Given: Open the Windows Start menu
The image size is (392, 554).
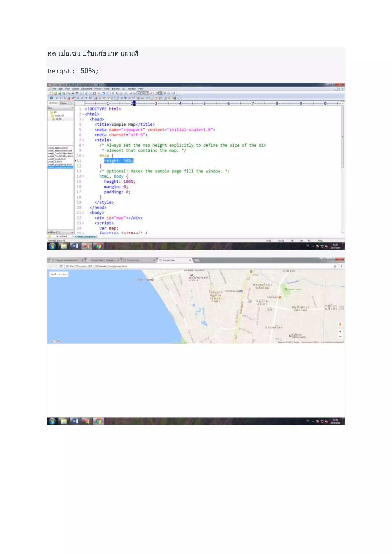Looking at the screenshot, I should point(52,246).
